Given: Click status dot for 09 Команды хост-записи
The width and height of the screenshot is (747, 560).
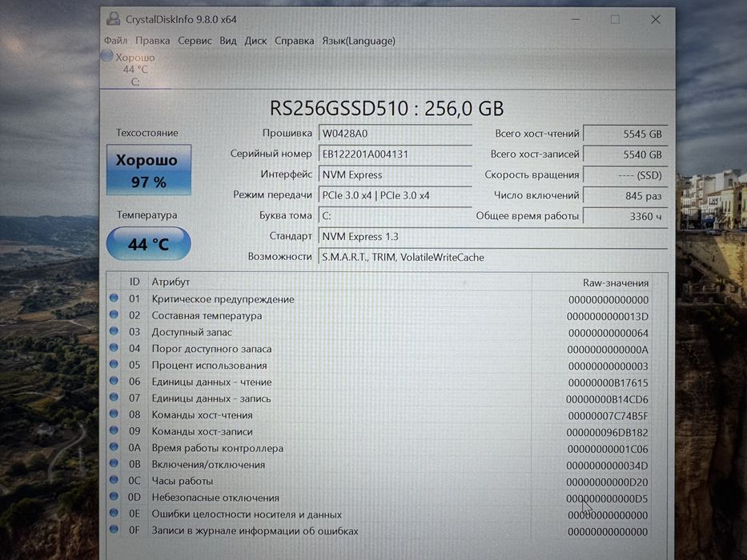Looking at the screenshot, I should pos(114,430).
